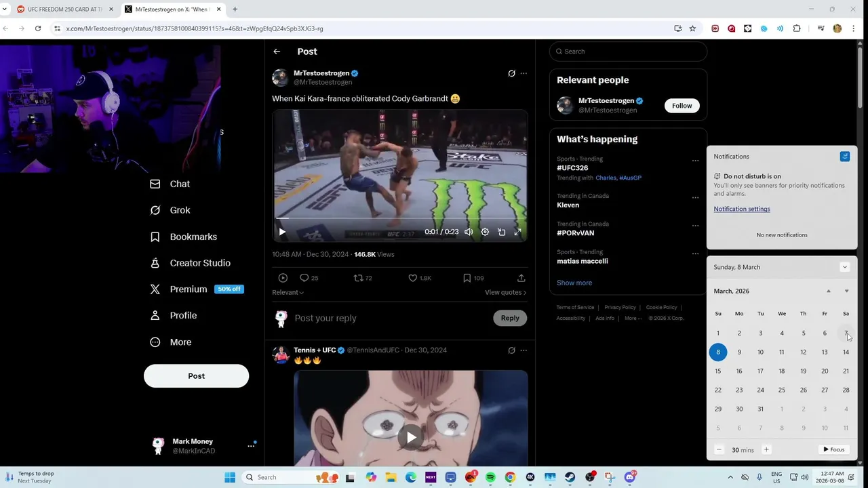Toggle do not disturb in Notifications
868x488 pixels.
pyautogui.click(x=844, y=157)
